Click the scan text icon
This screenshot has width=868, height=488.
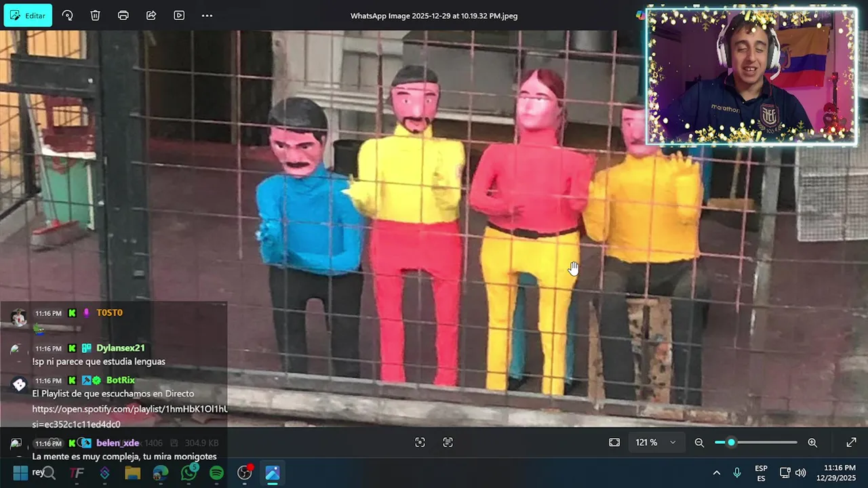[448, 443]
